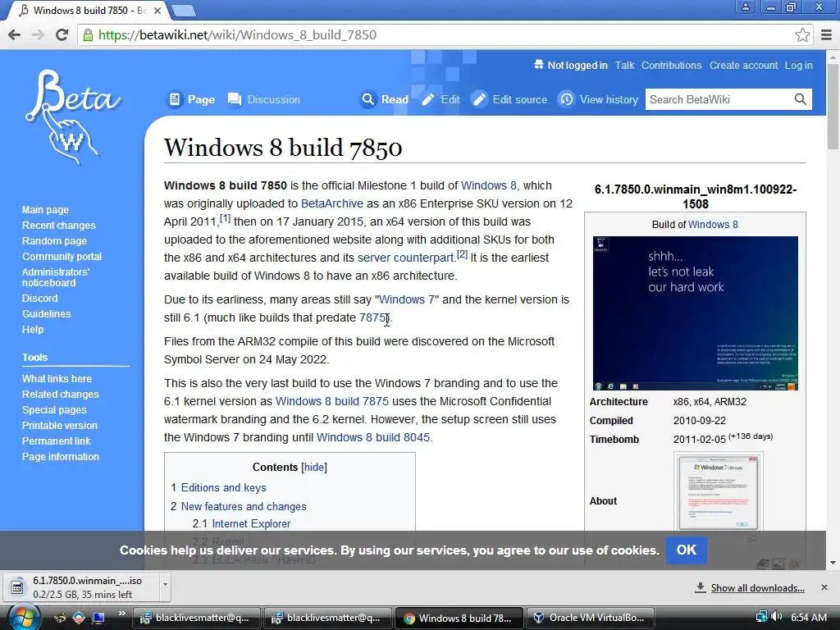Bookmark this page with the star icon
The image size is (840, 630).
[x=802, y=34]
